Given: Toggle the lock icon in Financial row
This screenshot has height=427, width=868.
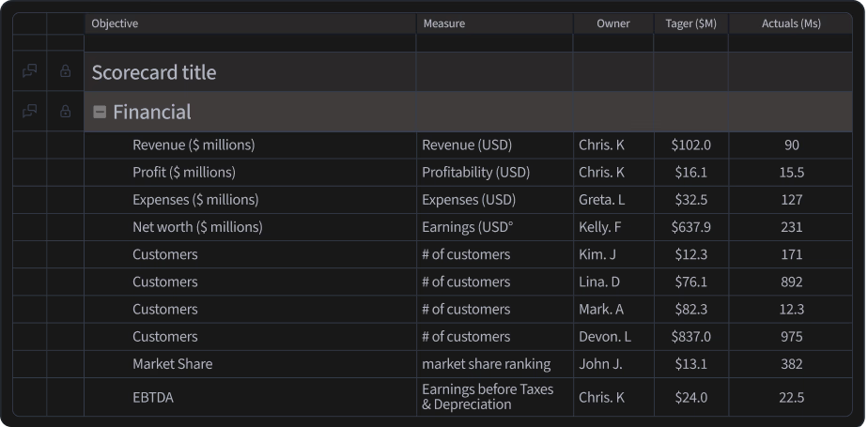Looking at the screenshot, I should (65, 112).
